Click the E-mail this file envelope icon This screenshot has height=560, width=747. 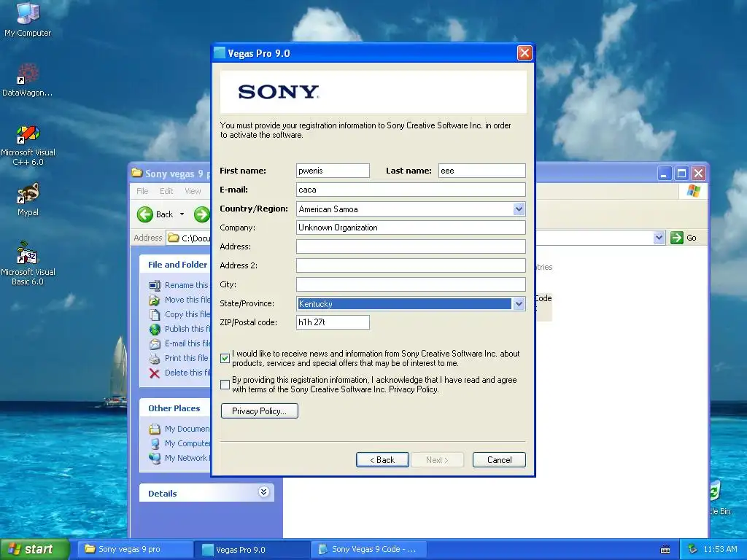click(x=155, y=344)
